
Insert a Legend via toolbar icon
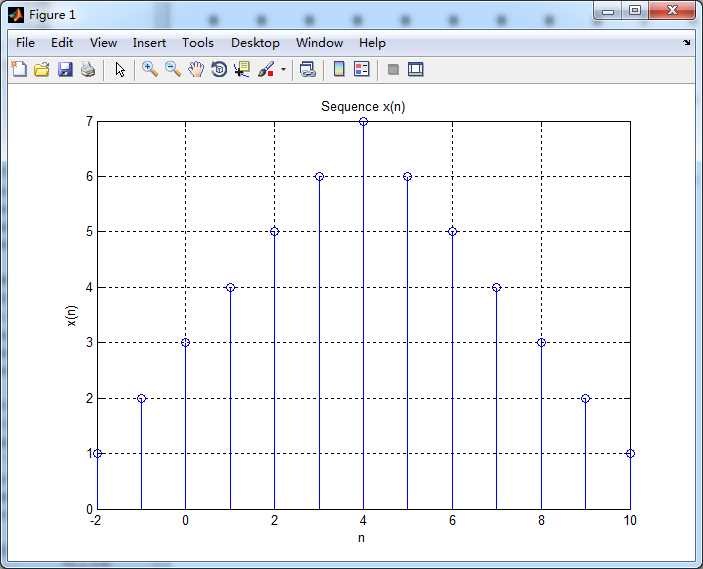pyautogui.click(x=361, y=69)
